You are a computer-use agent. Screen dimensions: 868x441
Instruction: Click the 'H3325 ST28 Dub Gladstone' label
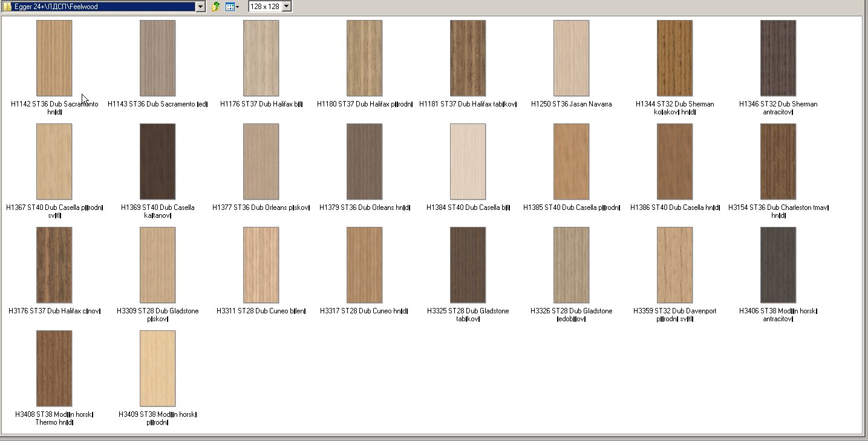pos(468,315)
